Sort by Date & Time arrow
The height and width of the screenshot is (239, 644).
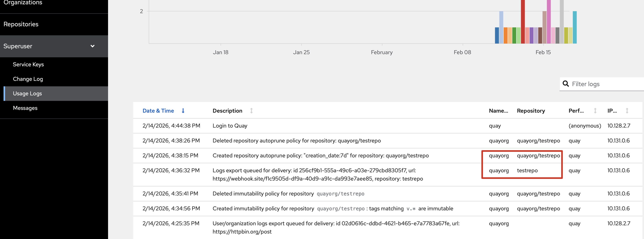[x=183, y=111]
